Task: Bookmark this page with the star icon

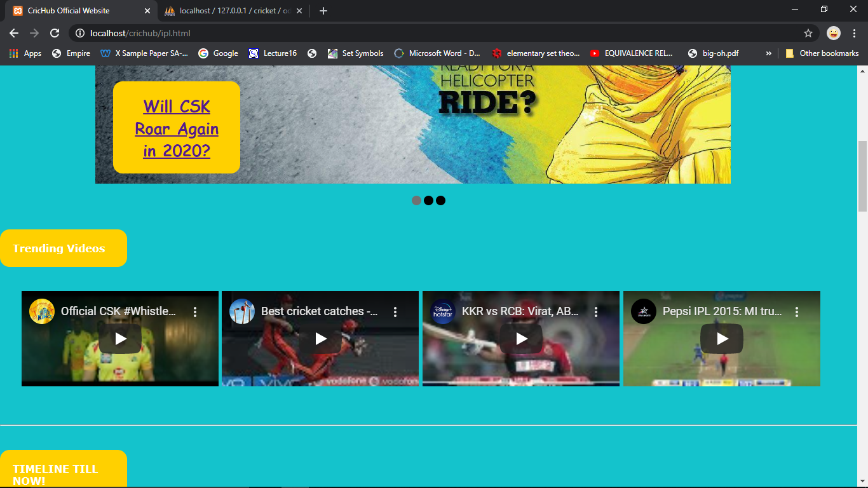Action: [x=808, y=33]
